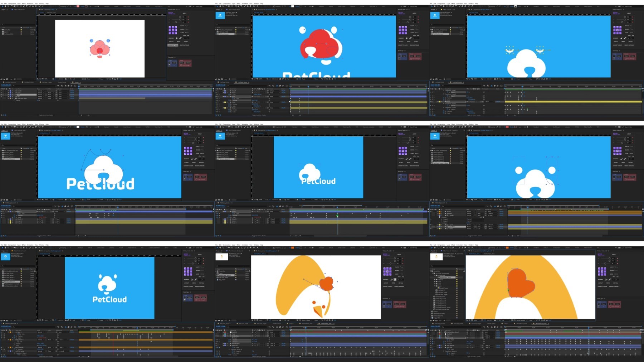
Task: Select the Type tool in the Comp 1 window
Action: pyautogui.click(x=26, y=6)
